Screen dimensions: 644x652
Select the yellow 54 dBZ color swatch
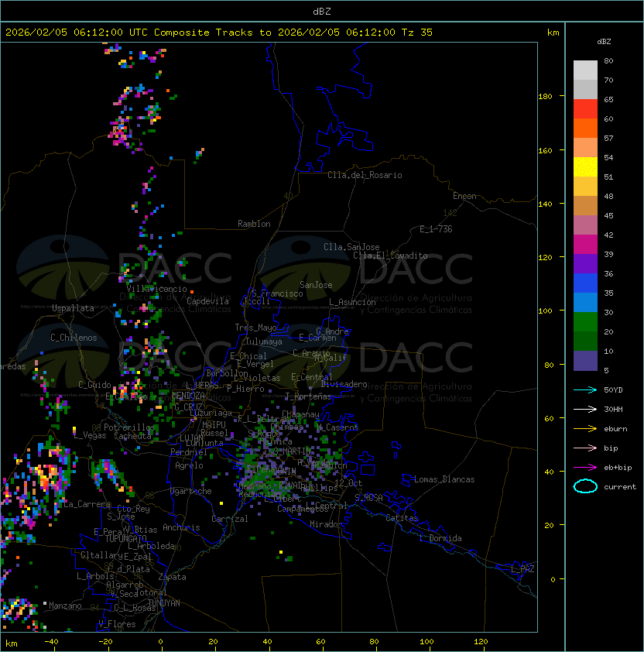coord(585,167)
